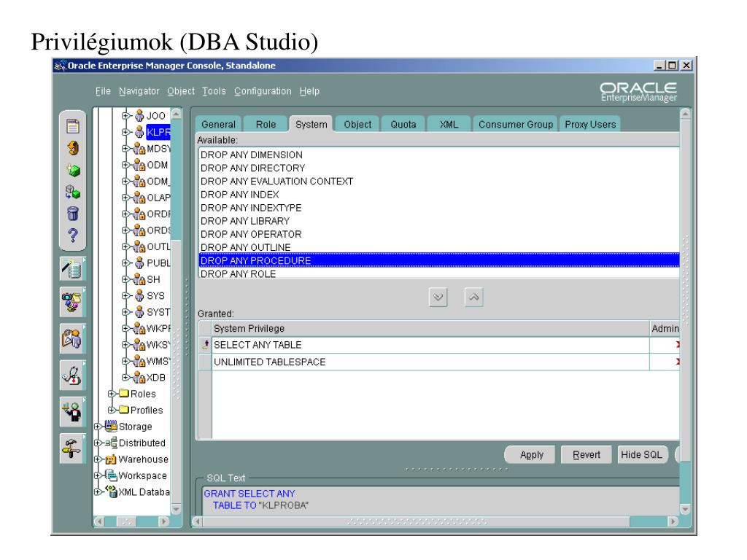This screenshot has width=747, height=560.
Task: Select DROP ANY LIBRARY privilege
Action: click(438, 221)
